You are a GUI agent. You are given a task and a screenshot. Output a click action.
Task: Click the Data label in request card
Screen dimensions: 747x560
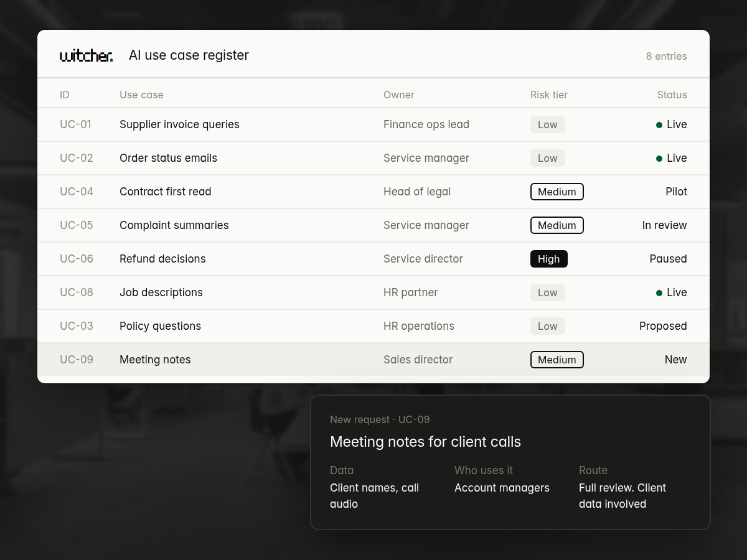[x=342, y=470]
